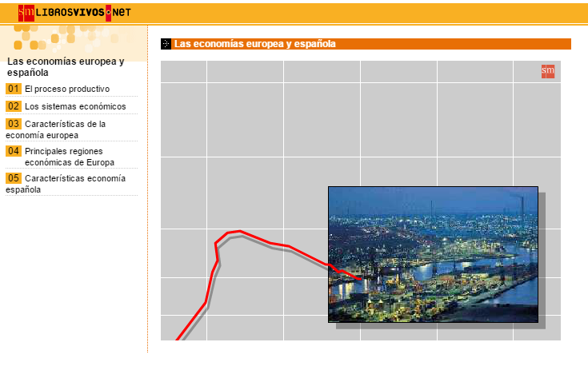Select the 05 orange number badge

pos(14,178)
